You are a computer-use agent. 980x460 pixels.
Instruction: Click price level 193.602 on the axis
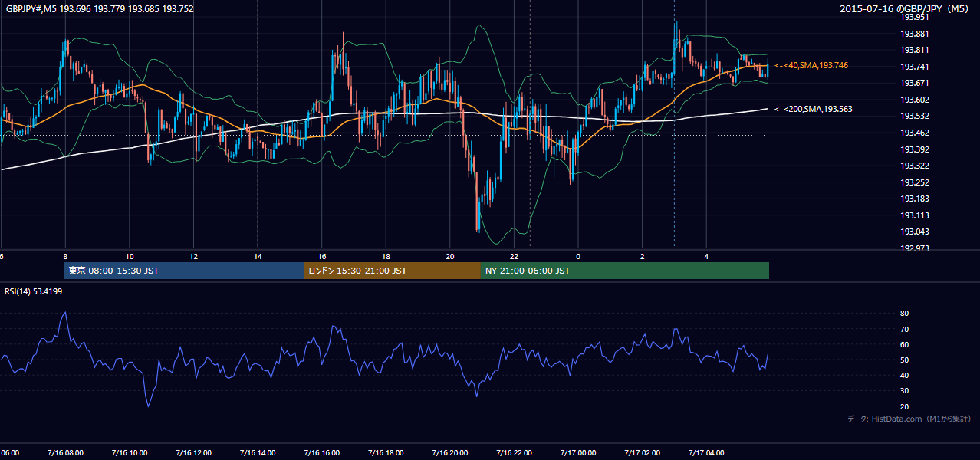point(915,100)
